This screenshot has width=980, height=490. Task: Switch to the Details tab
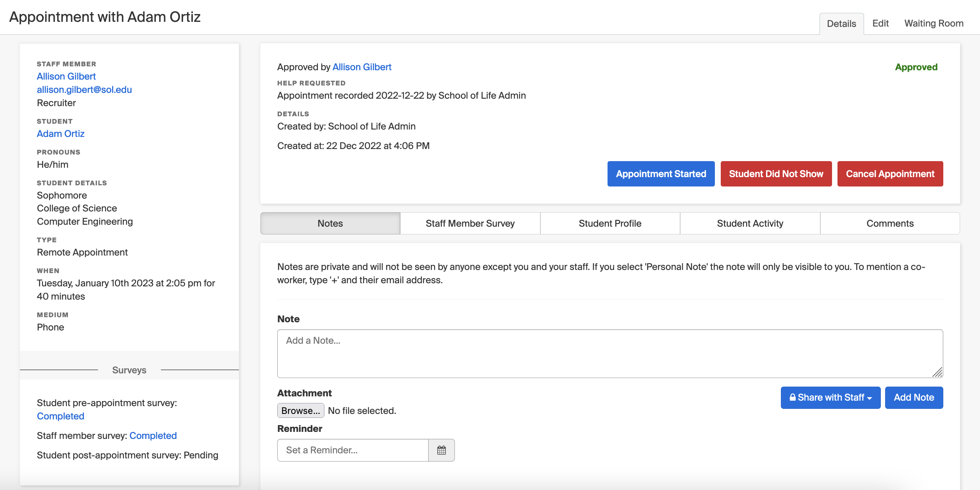[841, 23]
